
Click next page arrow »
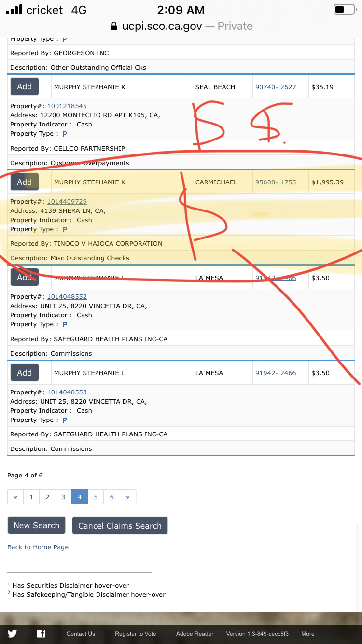(x=128, y=497)
